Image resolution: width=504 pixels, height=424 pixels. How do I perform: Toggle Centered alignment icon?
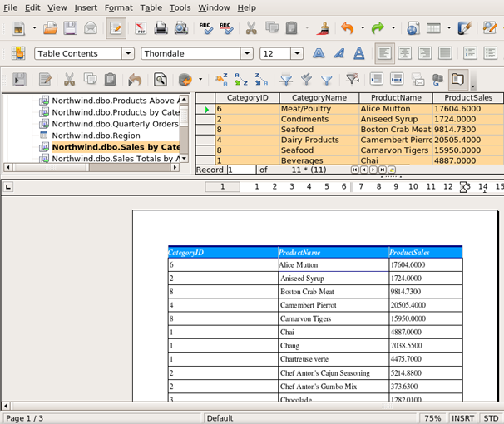click(405, 53)
